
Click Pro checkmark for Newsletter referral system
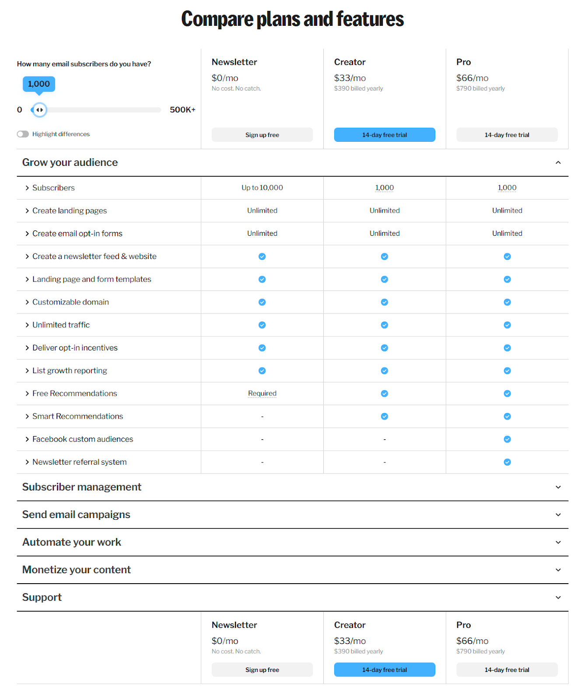click(507, 462)
